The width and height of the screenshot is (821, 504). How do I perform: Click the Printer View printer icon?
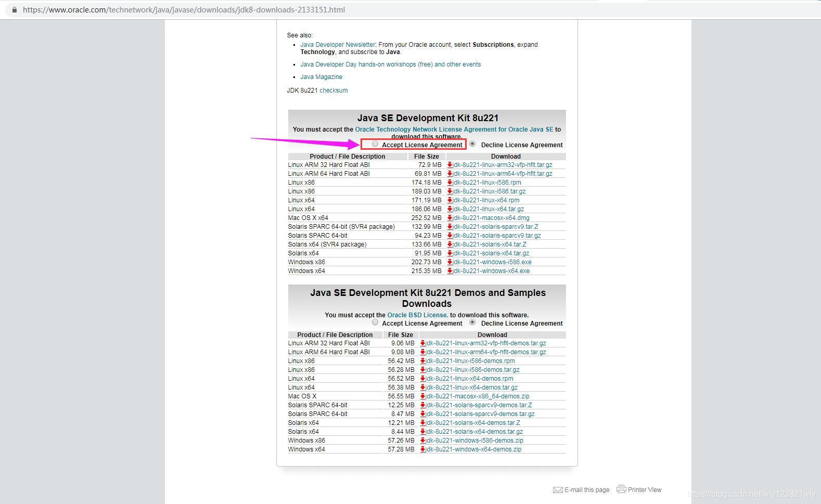coord(621,489)
